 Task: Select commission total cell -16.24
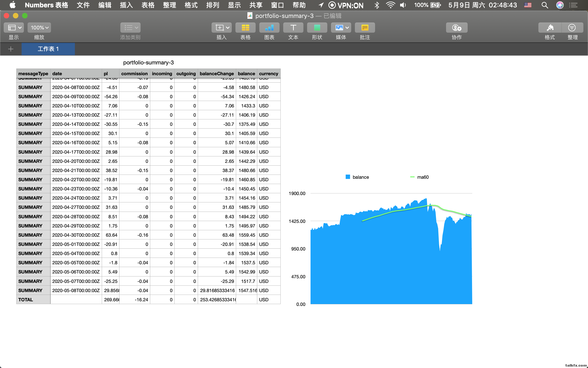coord(135,300)
